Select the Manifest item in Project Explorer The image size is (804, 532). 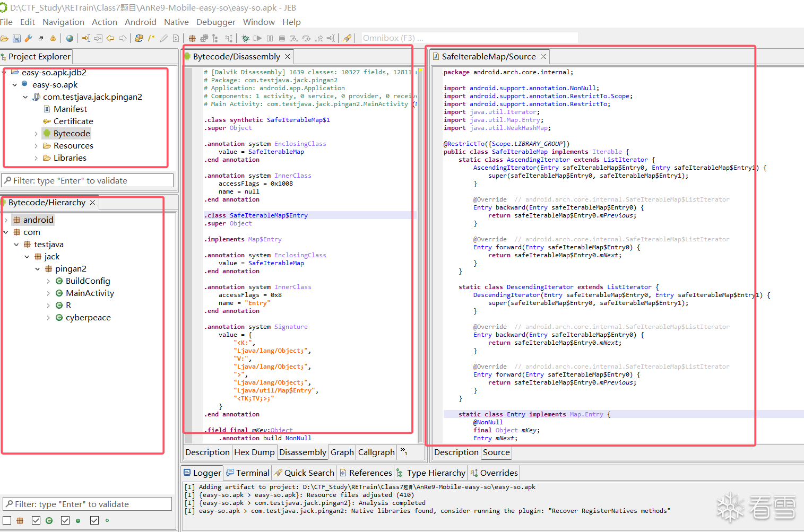coord(70,109)
